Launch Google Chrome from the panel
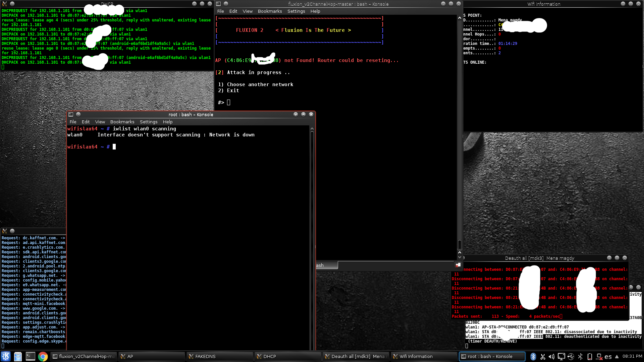Image resolution: width=644 pixels, height=362 pixels. [x=43, y=356]
